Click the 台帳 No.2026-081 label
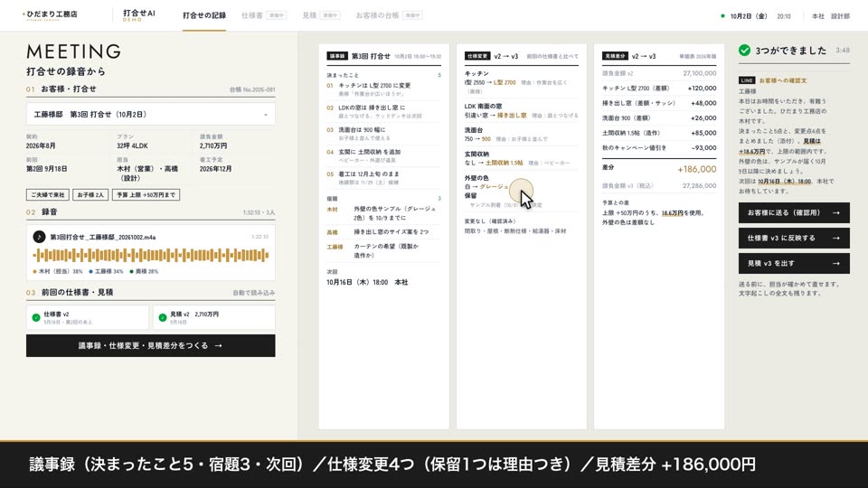 [x=252, y=89]
